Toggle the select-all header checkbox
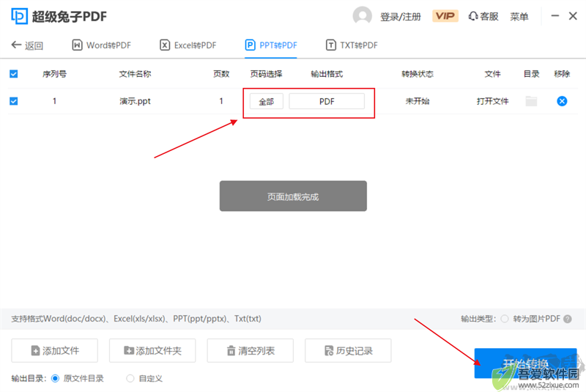The image size is (586, 392). point(14,73)
